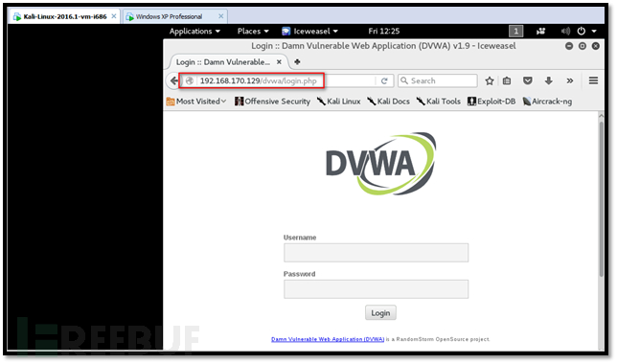Image resolution: width=617 pixels, height=364 pixels.
Task: Open the Fri 12:25 clock calendar
Action: pos(383,31)
